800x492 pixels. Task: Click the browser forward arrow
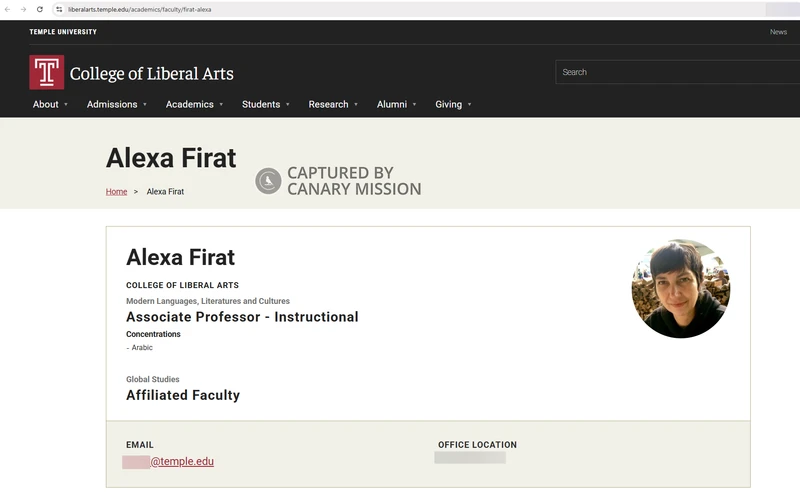(x=24, y=9)
